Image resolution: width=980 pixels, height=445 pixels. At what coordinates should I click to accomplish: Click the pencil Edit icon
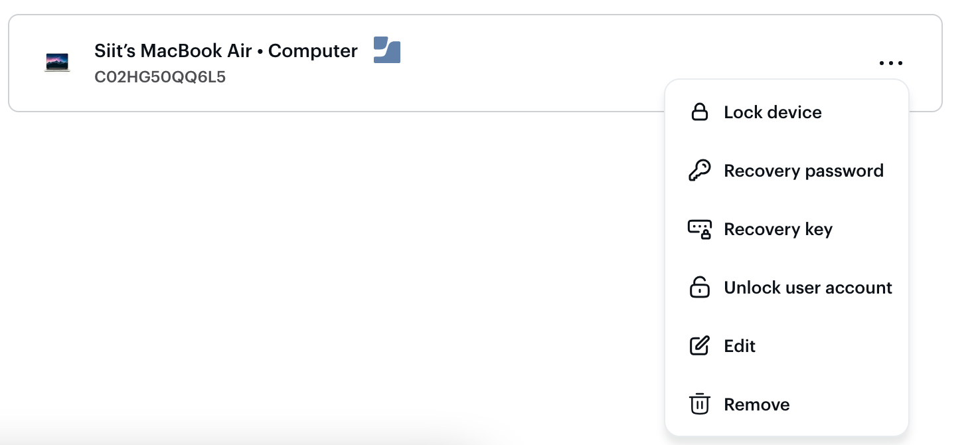click(699, 346)
